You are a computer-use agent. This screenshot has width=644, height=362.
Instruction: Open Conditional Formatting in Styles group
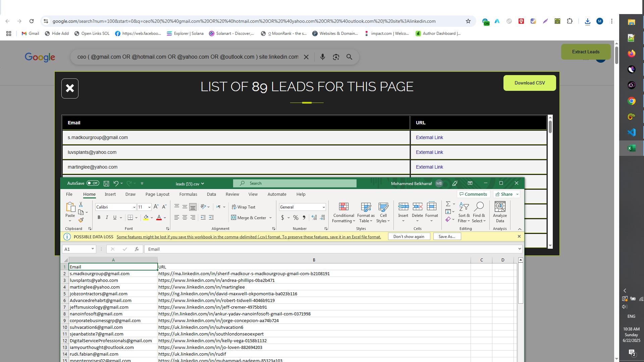343,213
